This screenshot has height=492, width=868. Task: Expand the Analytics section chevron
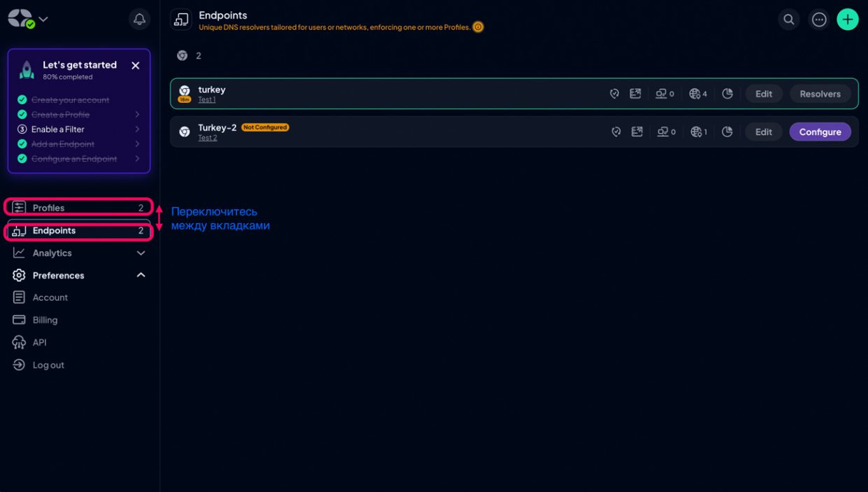tap(141, 253)
